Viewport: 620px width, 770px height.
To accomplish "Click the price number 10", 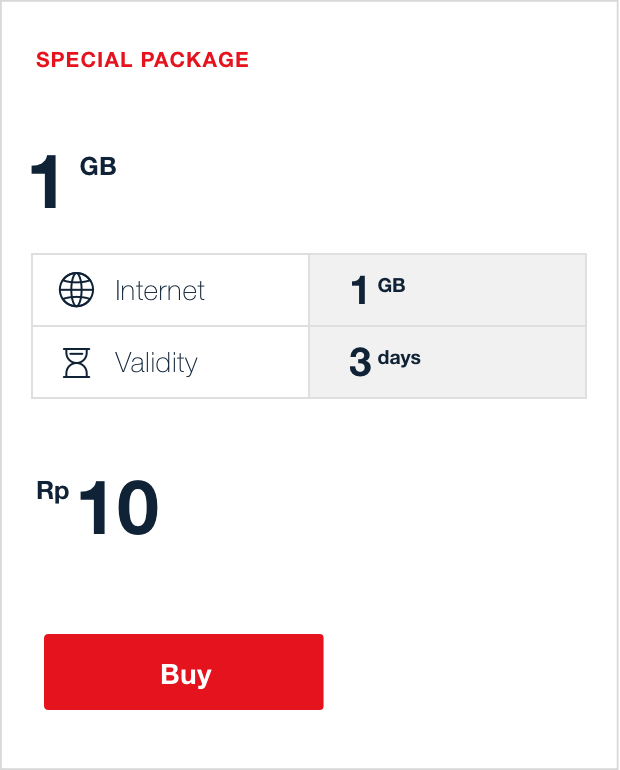I will [118, 510].
